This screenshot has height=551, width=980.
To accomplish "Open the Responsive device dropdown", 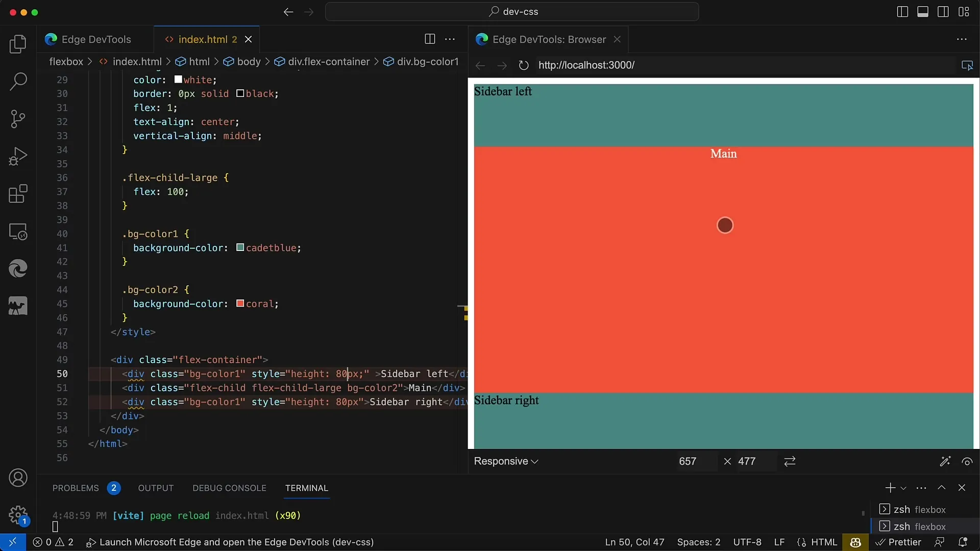I will (x=506, y=461).
